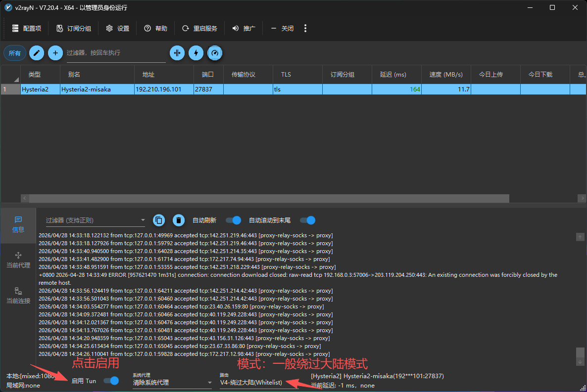Click address cell 192.210.196.101

pos(164,89)
